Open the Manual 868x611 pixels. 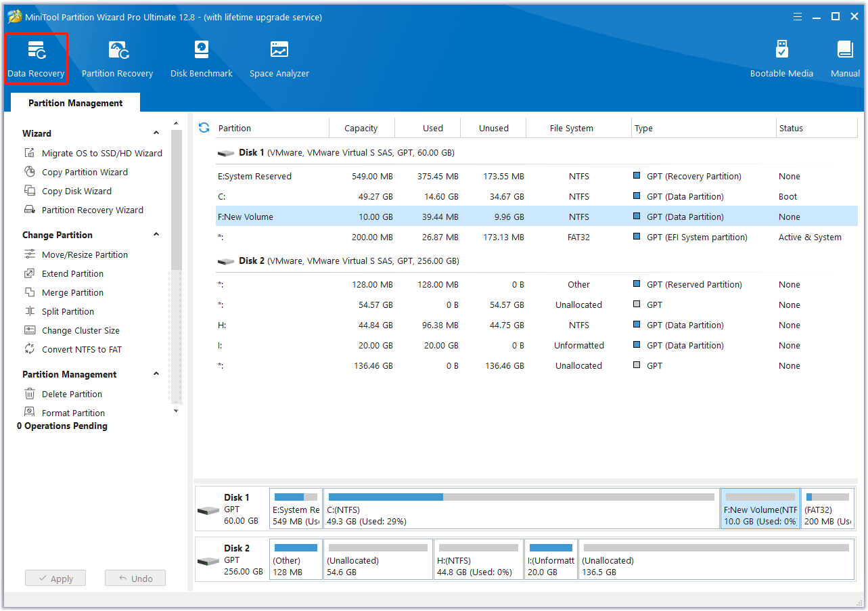click(844, 58)
